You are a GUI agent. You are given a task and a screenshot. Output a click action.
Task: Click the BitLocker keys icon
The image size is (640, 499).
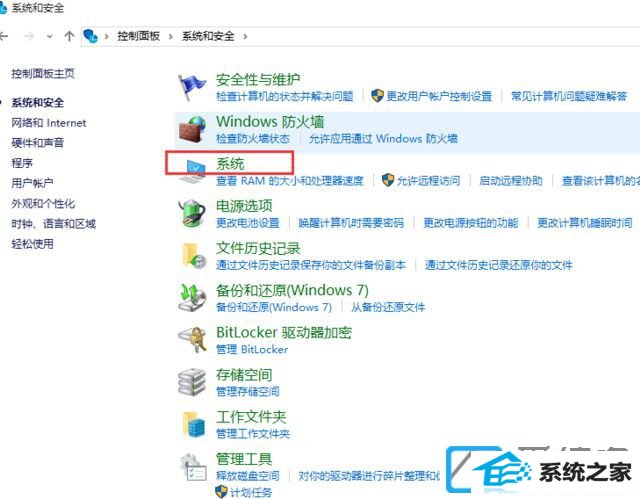pos(192,339)
